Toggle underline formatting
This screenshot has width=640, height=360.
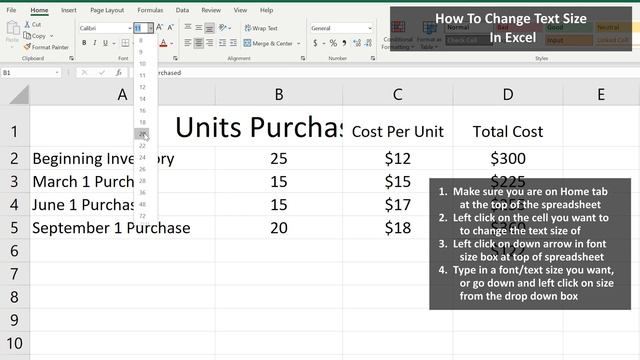(105, 43)
